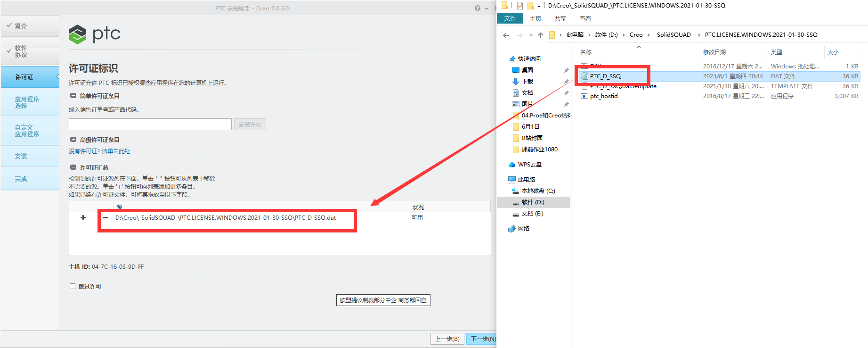Expand chevron after Creo in breadcrumb
Viewport: 868px width, 348px height.
(x=649, y=35)
